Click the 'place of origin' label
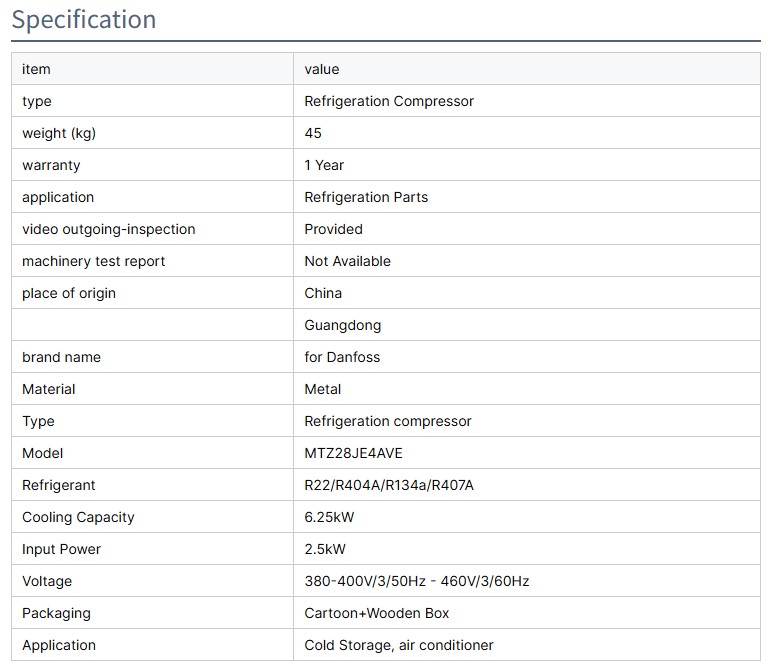Viewport: 773px width, 671px height. click(x=69, y=293)
